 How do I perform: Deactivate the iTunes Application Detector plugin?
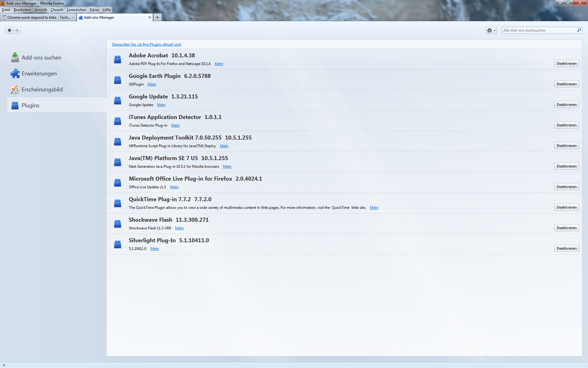coord(567,125)
